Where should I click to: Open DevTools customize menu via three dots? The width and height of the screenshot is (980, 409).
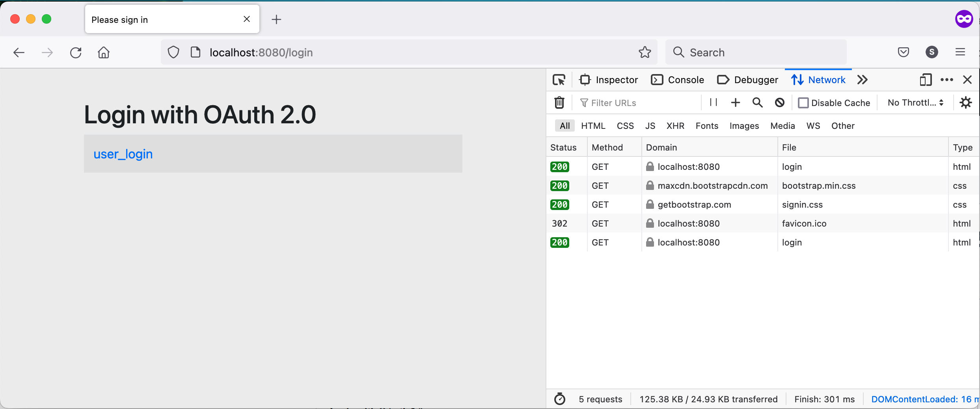click(947, 80)
